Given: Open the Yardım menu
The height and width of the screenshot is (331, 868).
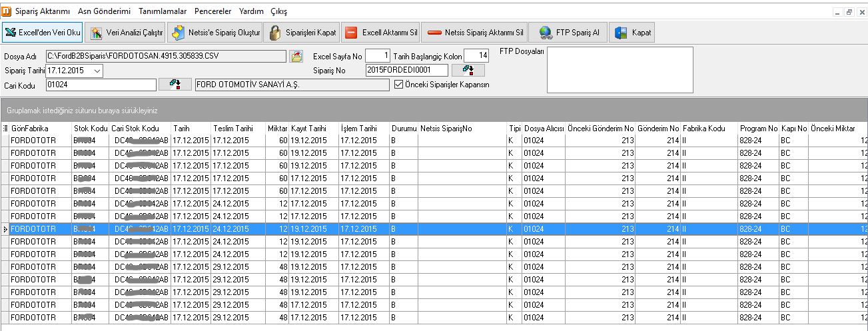Looking at the screenshot, I should click(x=252, y=11).
